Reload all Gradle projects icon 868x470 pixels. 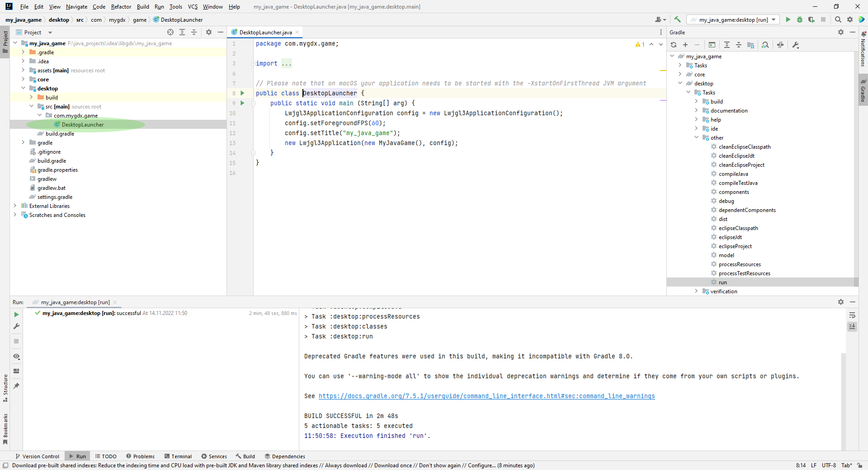click(674, 45)
